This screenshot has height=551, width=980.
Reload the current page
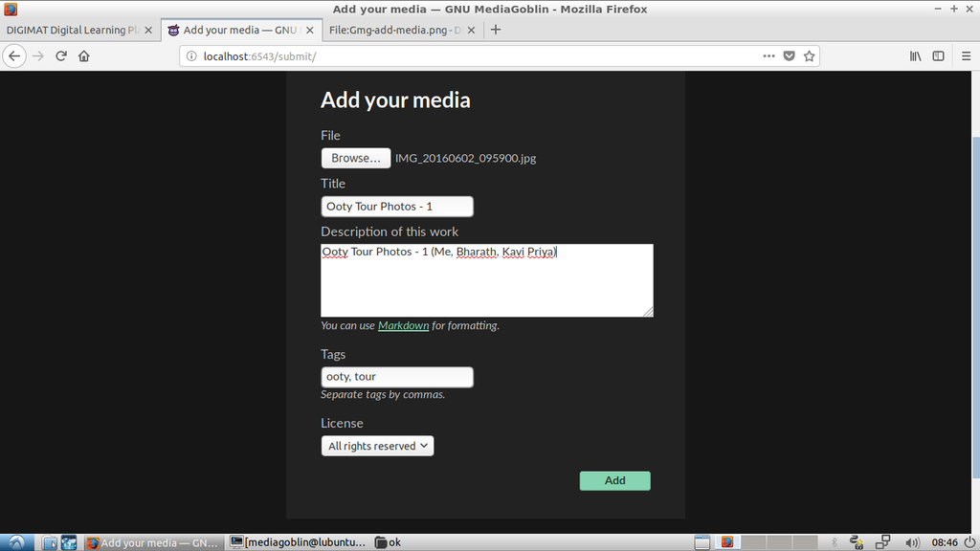click(61, 56)
